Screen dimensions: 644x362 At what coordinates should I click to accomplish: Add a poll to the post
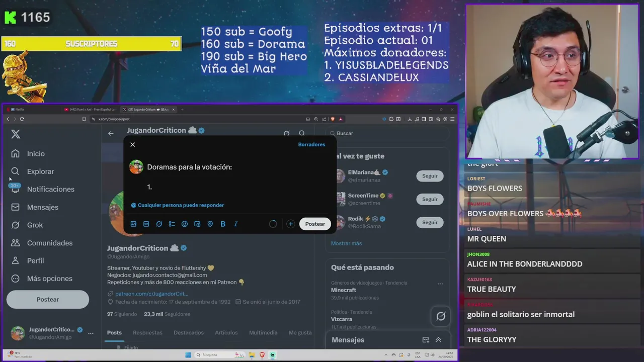[x=172, y=224]
